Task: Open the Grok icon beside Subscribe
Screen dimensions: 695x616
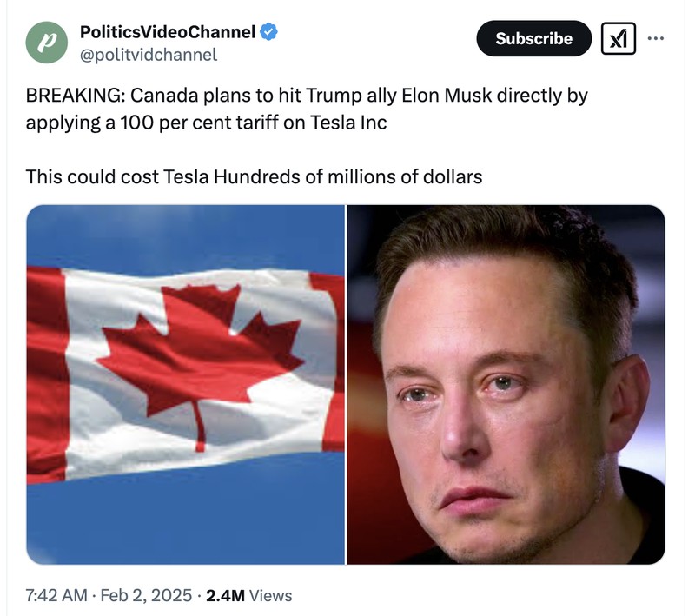Action: pyautogui.click(x=618, y=39)
